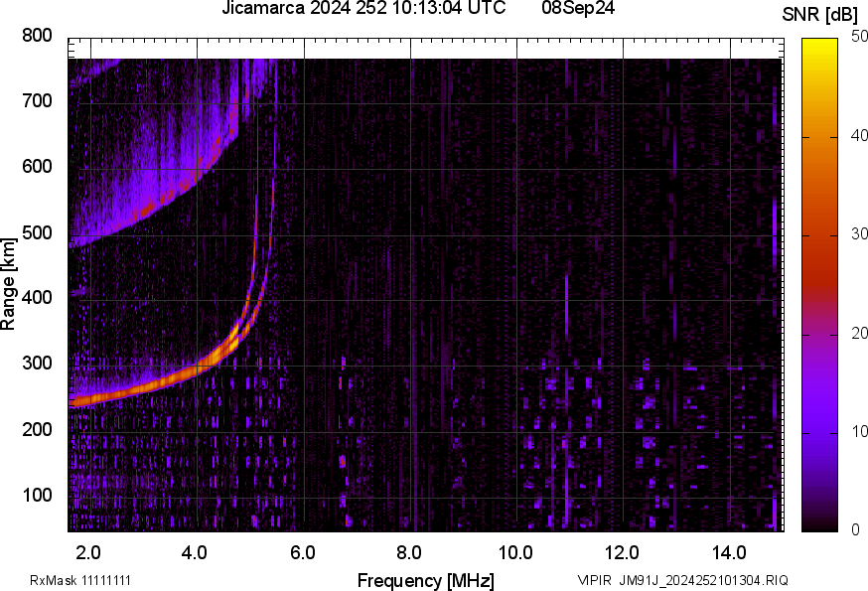Select the 800 range tick label
This screenshot has width=868, height=591.
37,36
